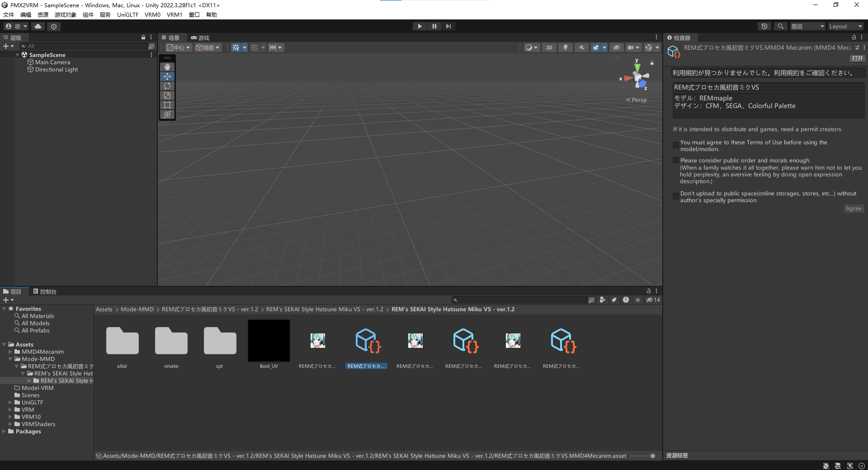Open the pivot Center dropdown
Image resolution: width=868 pixels, height=470 pixels.
click(179, 47)
